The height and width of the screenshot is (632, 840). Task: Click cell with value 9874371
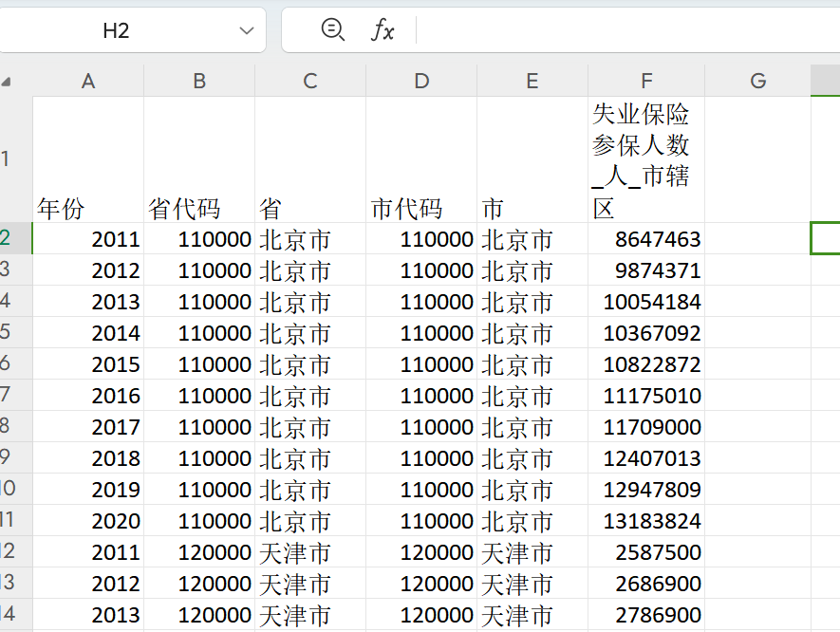tap(646, 270)
